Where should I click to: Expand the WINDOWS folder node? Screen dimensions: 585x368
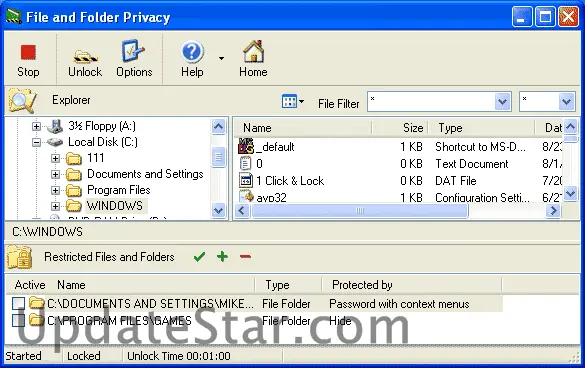click(x=55, y=206)
